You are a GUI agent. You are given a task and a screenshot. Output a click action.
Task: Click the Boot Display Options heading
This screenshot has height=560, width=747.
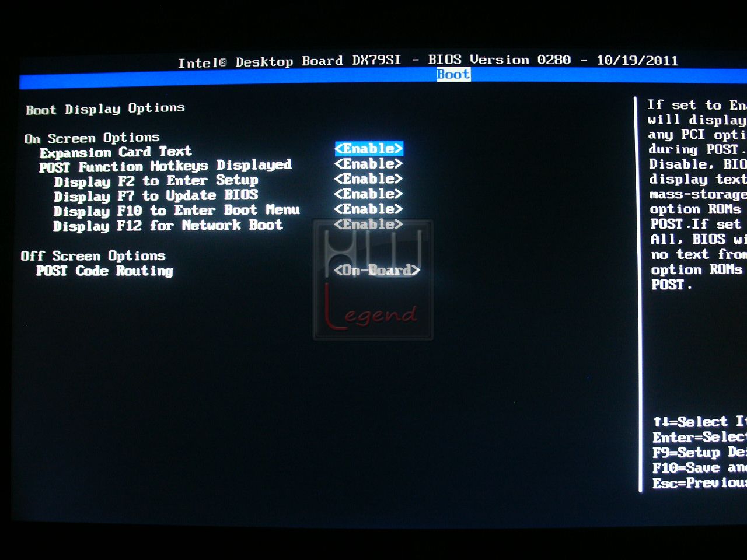[x=105, y=108]
